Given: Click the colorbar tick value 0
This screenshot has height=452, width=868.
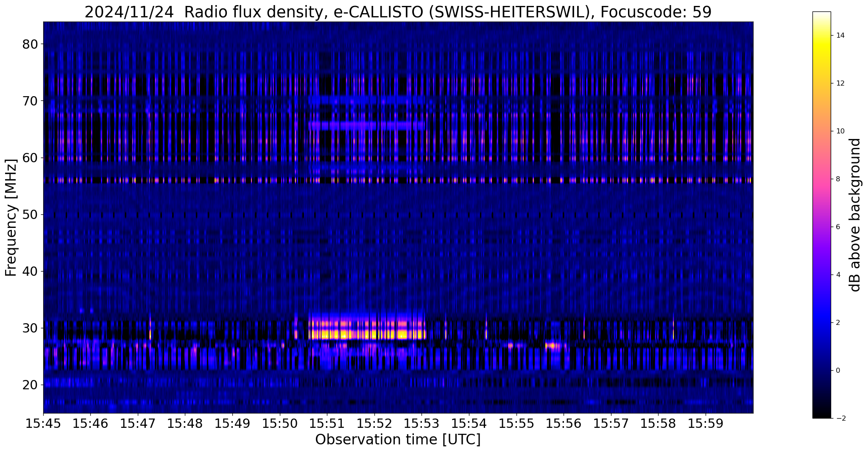Looking at the screenshot, I should tap(837, 370).
